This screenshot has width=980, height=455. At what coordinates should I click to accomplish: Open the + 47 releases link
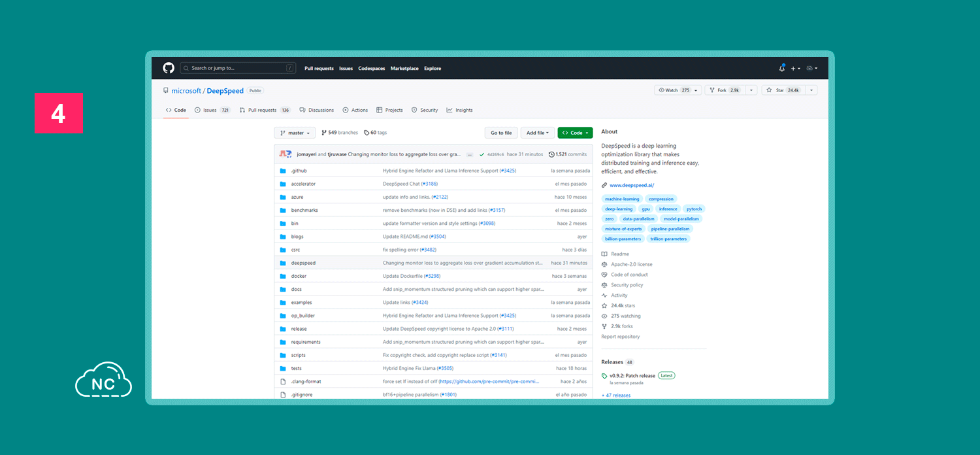pos(616,396)
